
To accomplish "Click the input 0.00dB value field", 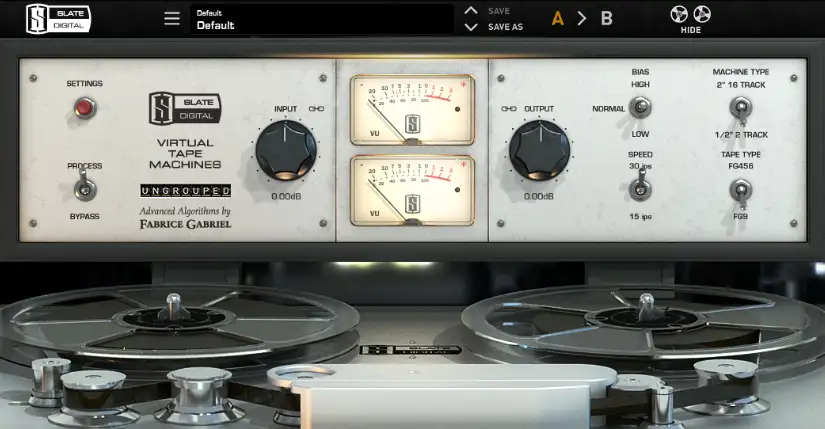I will click(286, 196).
